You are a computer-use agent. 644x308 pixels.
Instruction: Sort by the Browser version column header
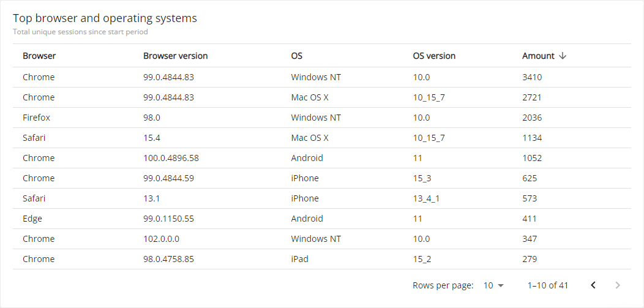point(175,56)
